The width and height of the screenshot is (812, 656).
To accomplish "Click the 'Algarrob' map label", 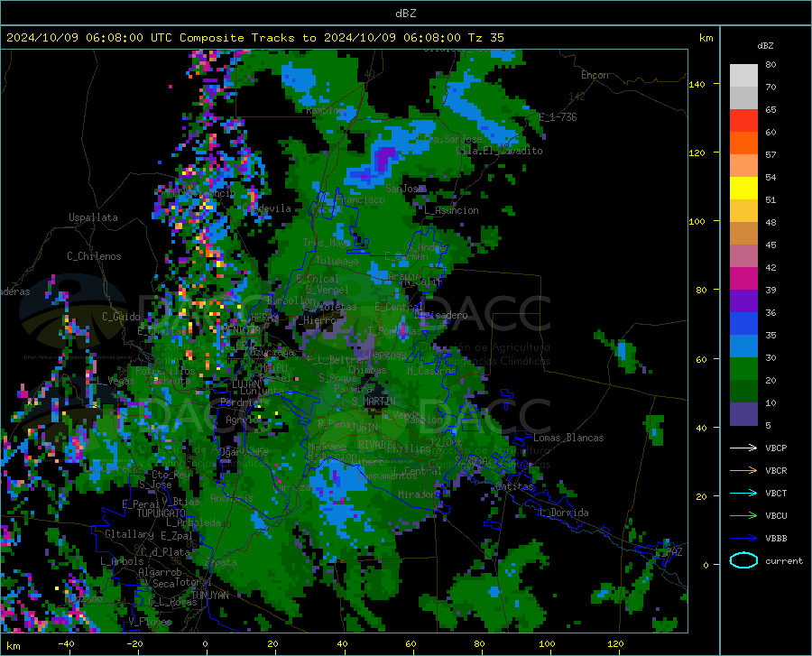I will pyautogui.click(x=160, y=572).
